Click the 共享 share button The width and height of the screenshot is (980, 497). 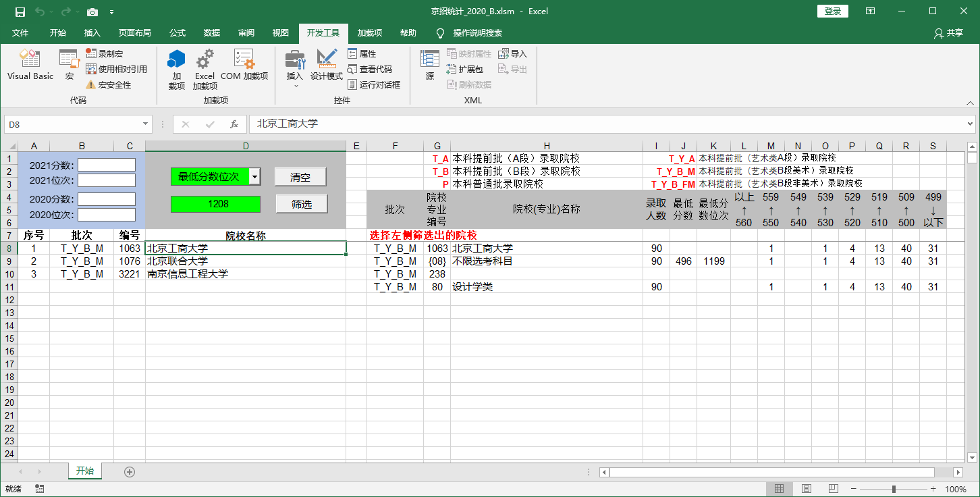[948, 32]
